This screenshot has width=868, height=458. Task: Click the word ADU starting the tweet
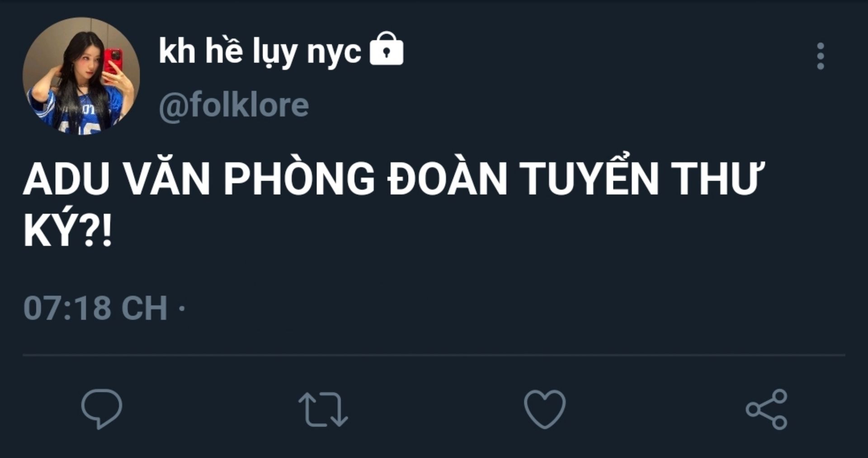coord(66,178)
